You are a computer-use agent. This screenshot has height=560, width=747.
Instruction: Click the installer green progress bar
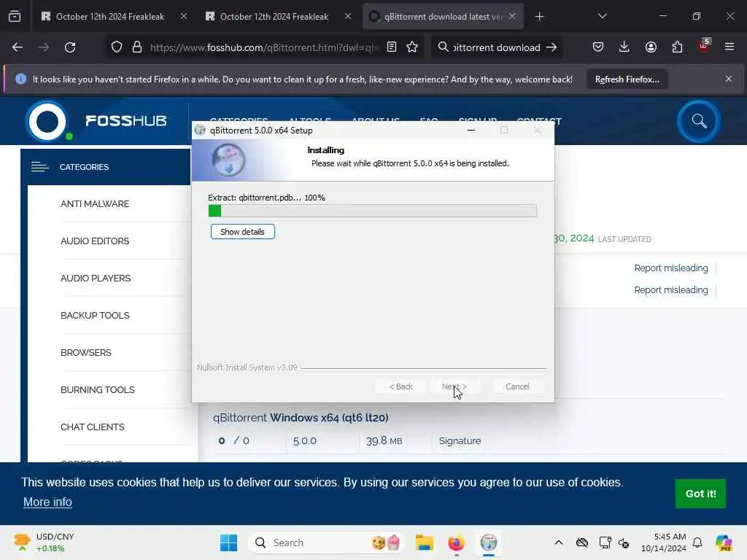click(x=373, y=211)
